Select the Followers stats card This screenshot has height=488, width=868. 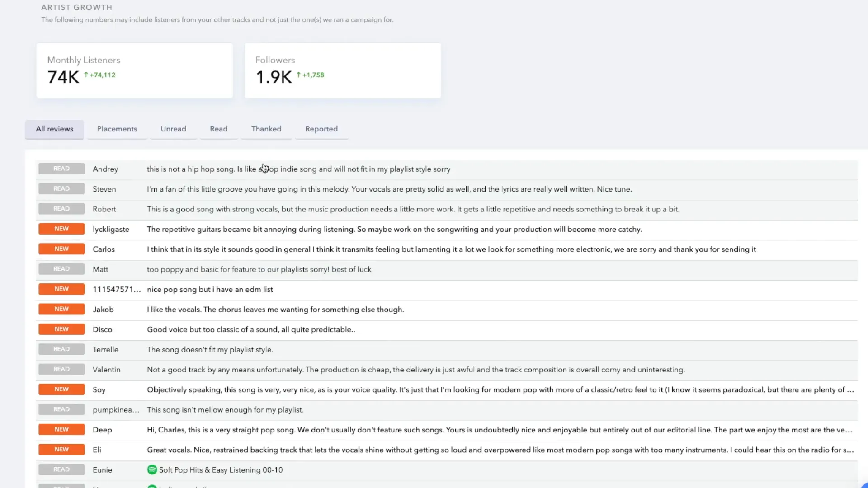[342, 70]
